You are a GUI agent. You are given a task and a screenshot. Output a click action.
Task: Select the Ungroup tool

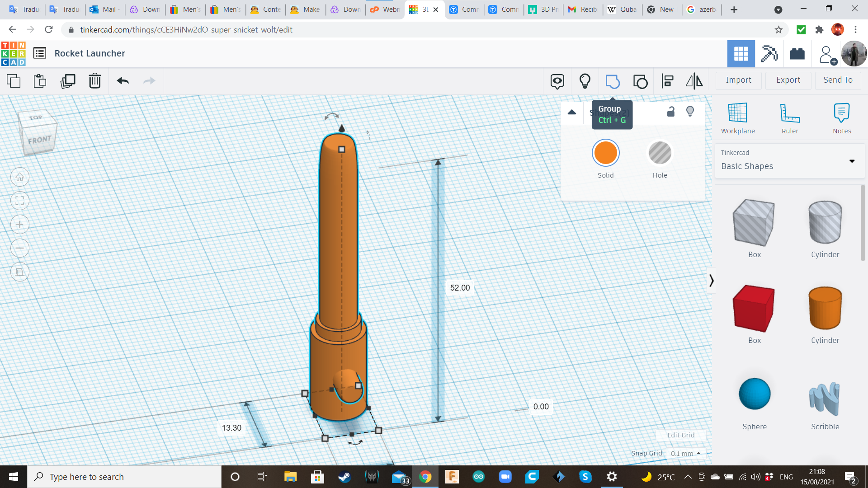point(640,81)
